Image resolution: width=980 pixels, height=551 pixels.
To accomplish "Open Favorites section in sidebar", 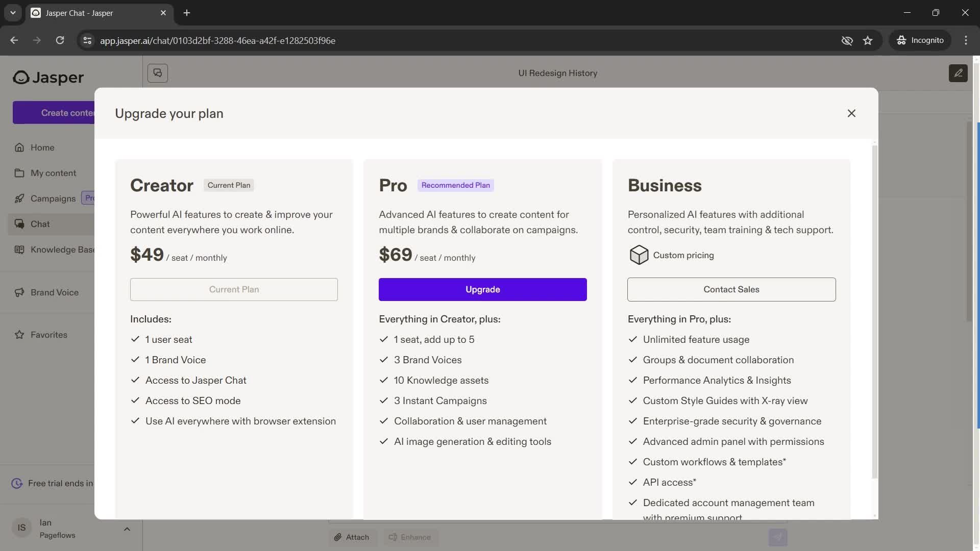I will 48,335.
